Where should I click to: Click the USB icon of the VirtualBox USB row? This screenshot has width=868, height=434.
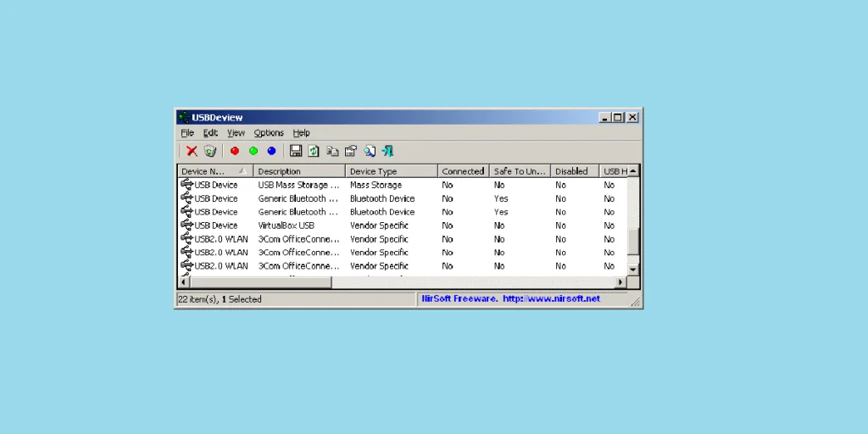[x=186, y=225]
